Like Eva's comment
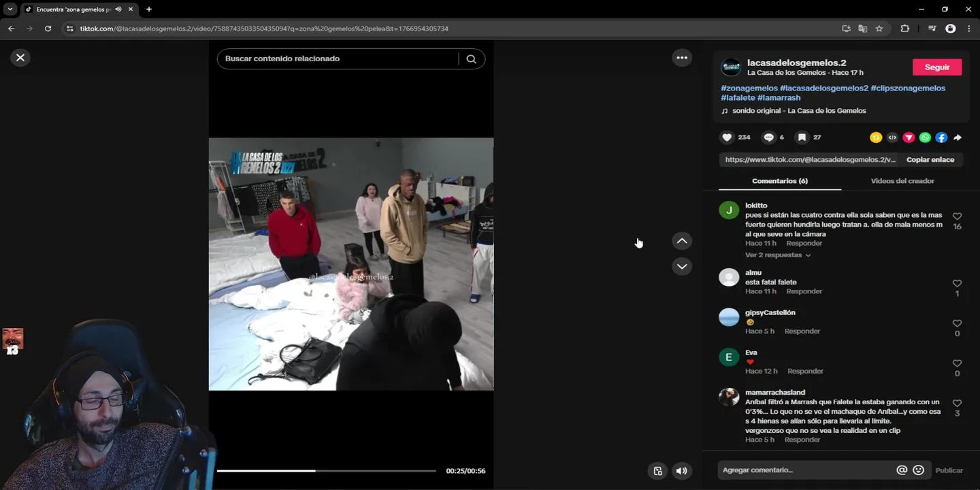Screen dimensions: 980x490 [957, 363]
